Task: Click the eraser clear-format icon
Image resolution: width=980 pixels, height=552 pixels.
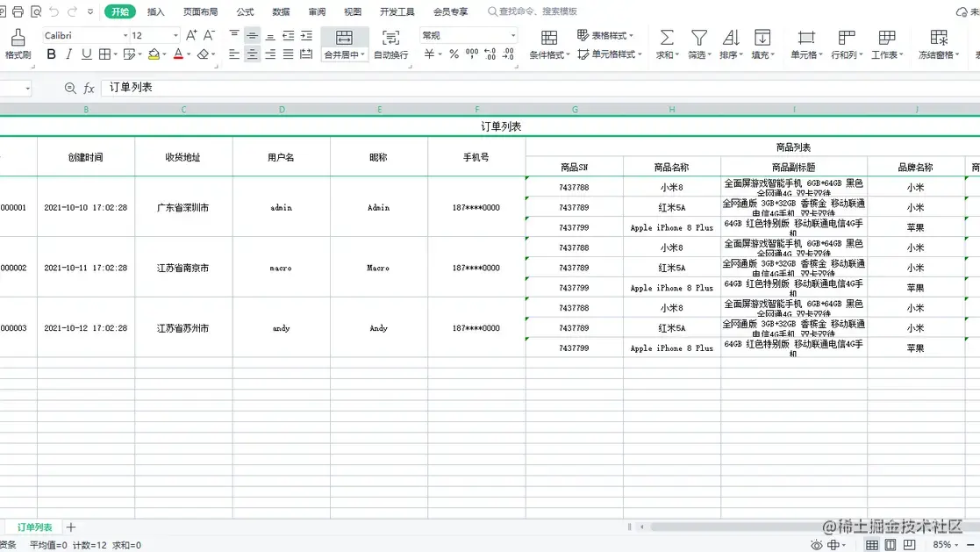Action: 203,54
